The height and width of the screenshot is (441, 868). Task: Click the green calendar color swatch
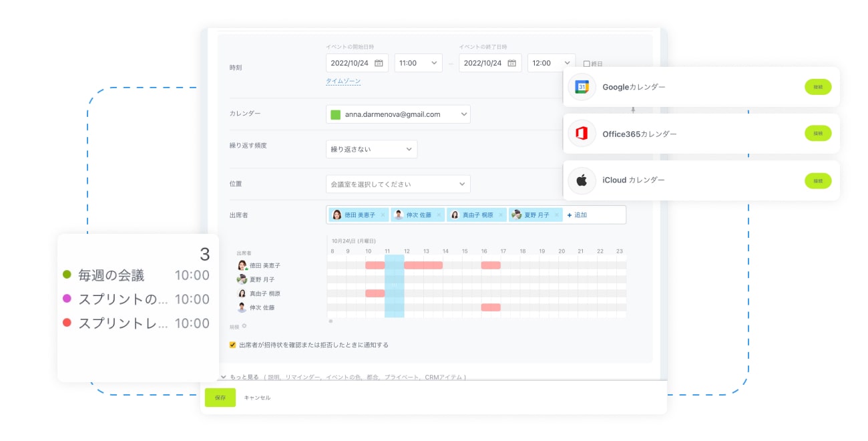click(336, 114)
